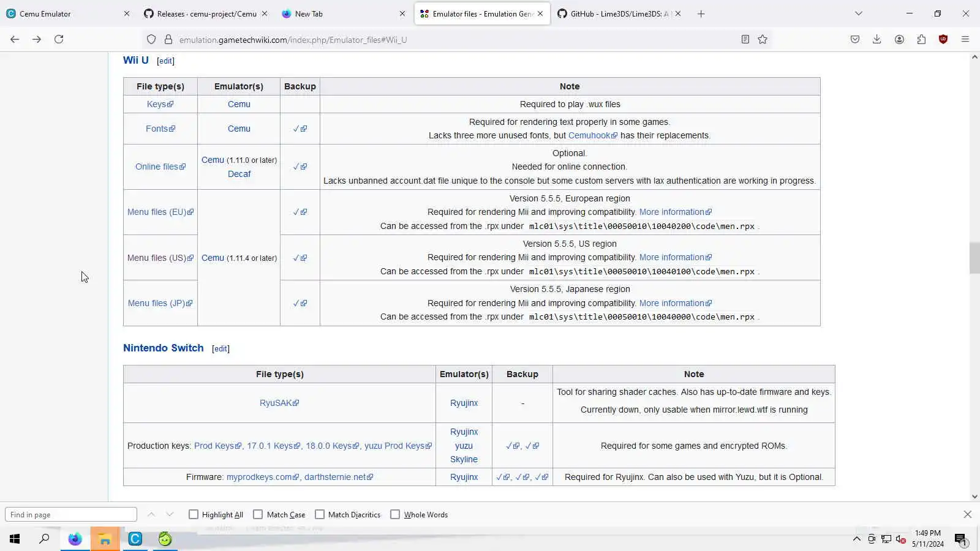The height and width of the screenshot is (551, 980).
Task: Open File Explorer from the taskbar
Action: 105,539
